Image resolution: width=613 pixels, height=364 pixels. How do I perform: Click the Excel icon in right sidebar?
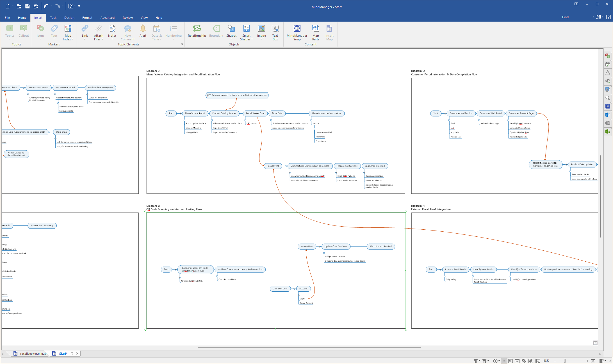pos(608,132)
